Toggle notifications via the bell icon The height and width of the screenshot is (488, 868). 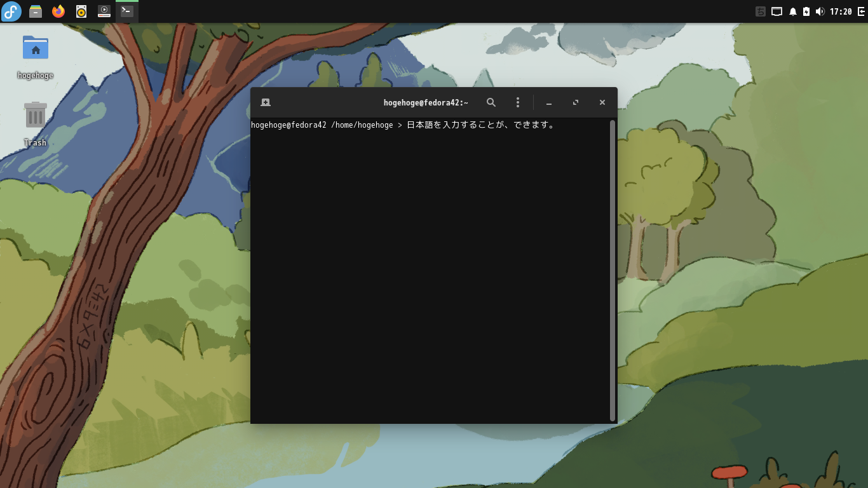792,11
